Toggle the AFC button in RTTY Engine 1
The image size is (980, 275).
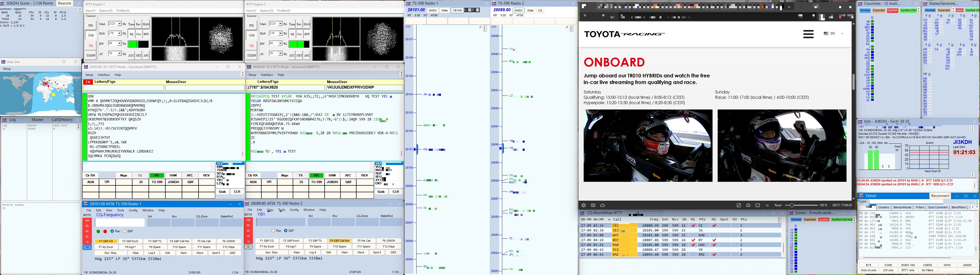(146, 56)
